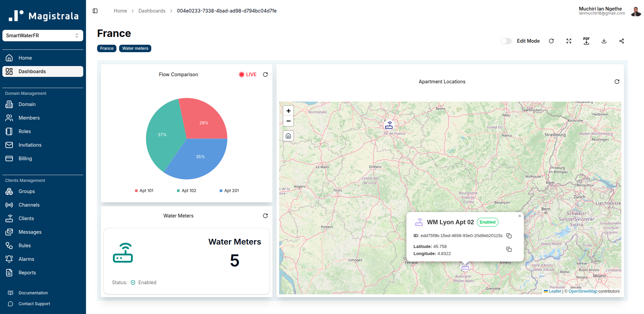
Task: Open the Documentation link
Action: tap(33, 293)
